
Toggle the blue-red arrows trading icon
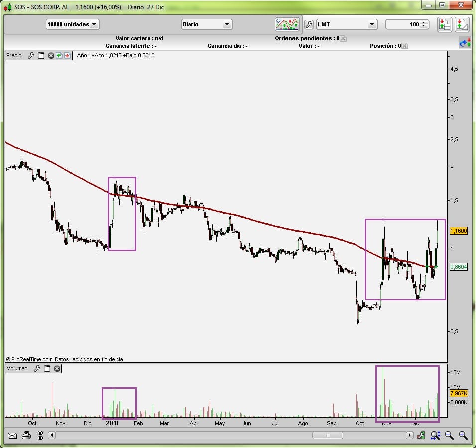pos(465,43)
